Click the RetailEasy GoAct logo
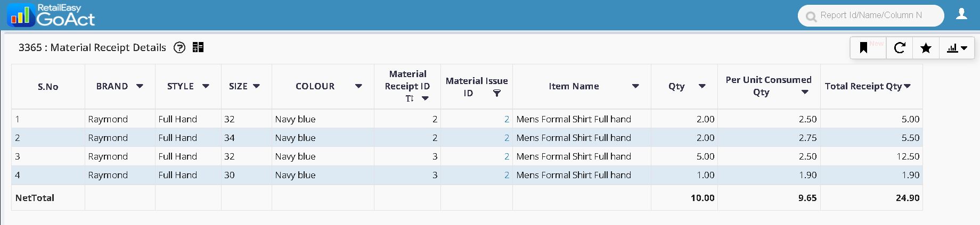980x225 pixels. (51, 15)
